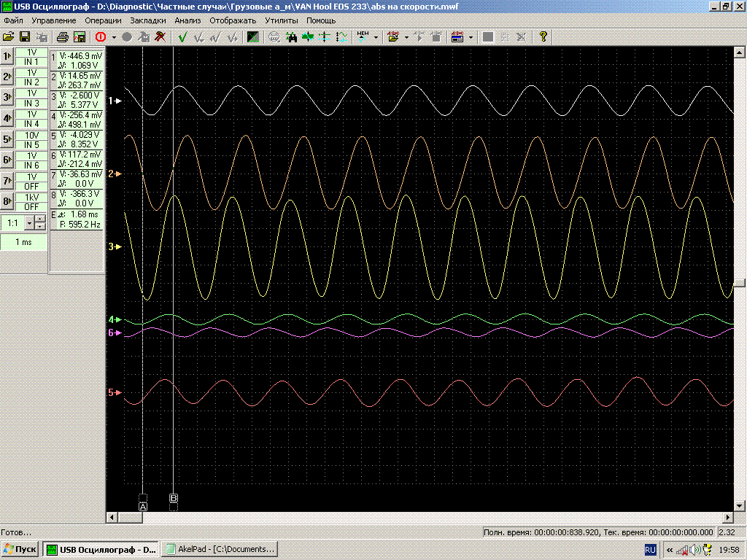Click the waveform measurement icon left of MEM
Viewport: 747px width, 560px height.
[341, 36]
